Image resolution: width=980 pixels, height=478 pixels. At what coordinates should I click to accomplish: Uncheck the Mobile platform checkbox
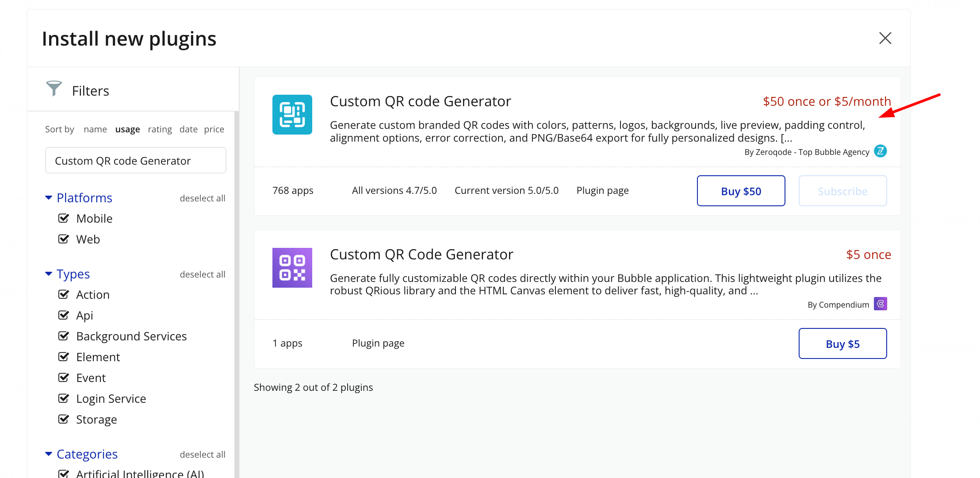tap(64, 218)
